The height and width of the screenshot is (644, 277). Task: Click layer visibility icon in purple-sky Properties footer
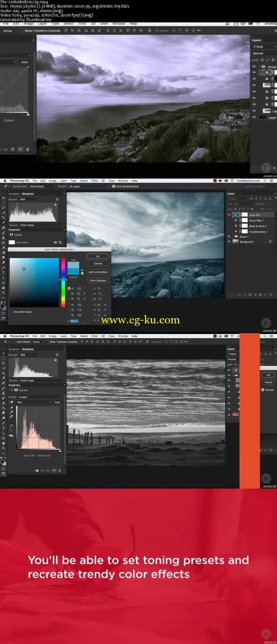(19, 150)
